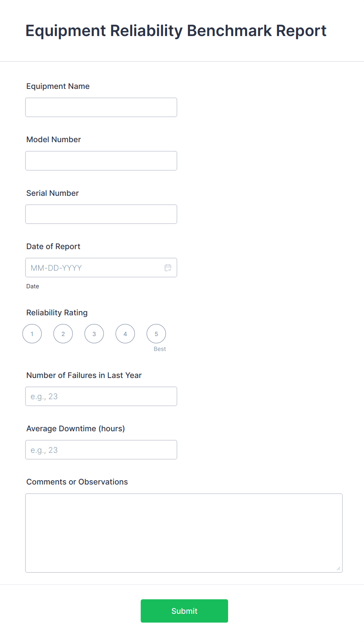This screenshot has width=364, height=642.
Task: Click the Number of Failures field
Action: pyautogui.click(x=101, y=396)
